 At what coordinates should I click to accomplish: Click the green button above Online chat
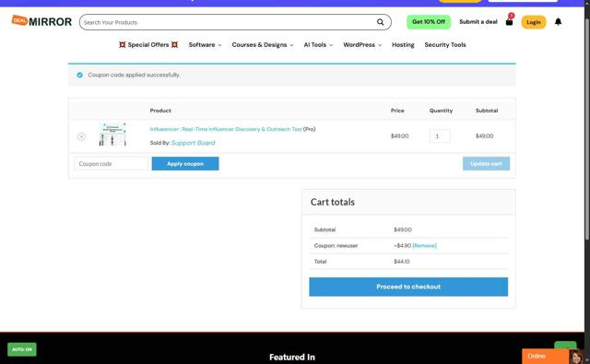click(x=565, y=345)
